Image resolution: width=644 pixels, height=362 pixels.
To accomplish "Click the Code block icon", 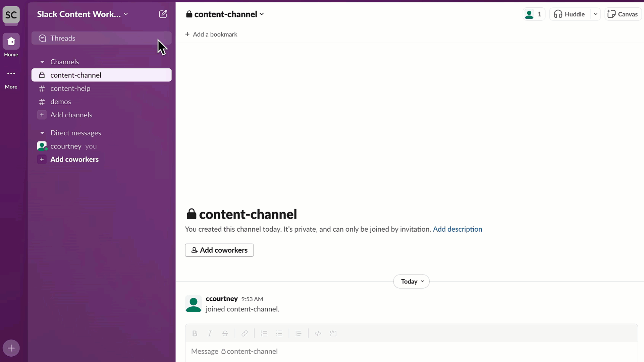I will tap(333, 333).
